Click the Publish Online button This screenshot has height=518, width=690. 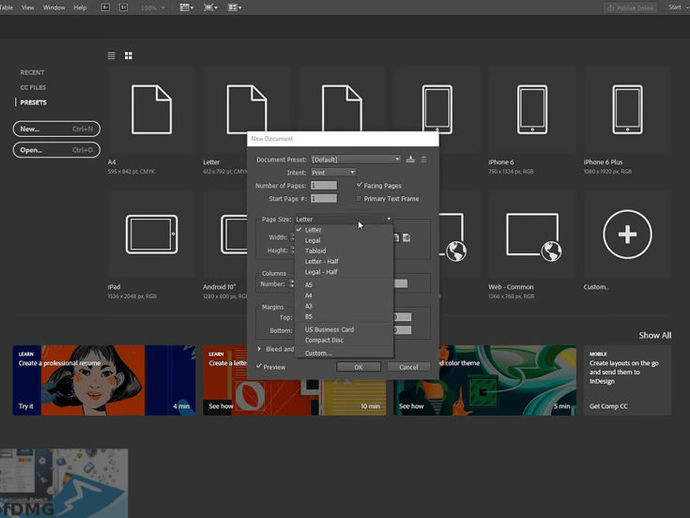point(631,7)
